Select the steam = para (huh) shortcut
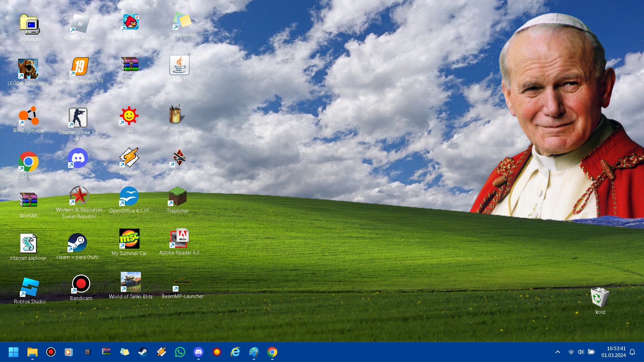This screenshot has width=644, height=362. pyautogui.click(x=77, y=243)
